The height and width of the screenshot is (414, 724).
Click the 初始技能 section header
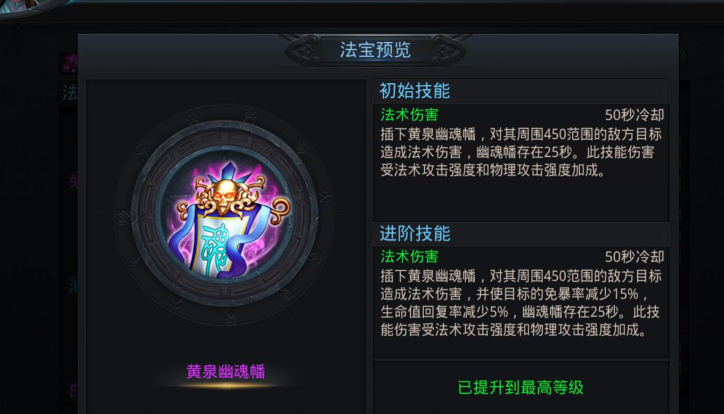click(x=415, y=90)
